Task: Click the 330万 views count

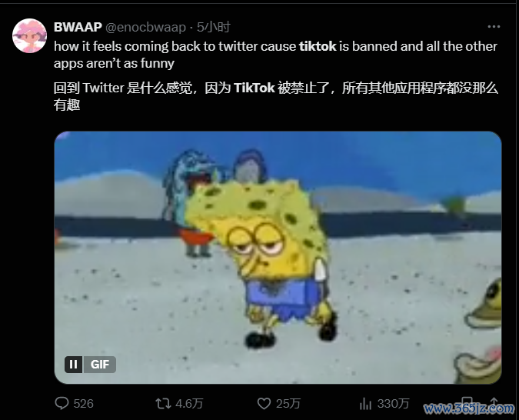Action: (393, 403)
